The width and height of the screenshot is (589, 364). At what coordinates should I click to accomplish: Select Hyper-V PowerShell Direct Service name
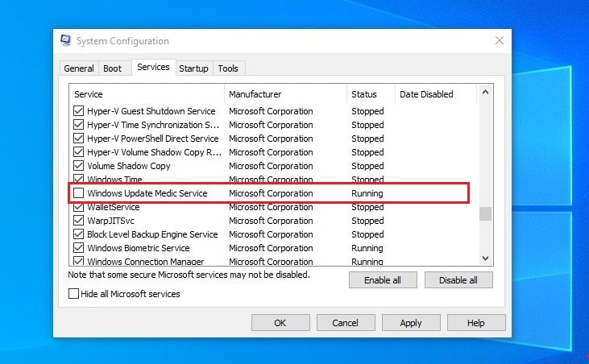coord(153,139)
